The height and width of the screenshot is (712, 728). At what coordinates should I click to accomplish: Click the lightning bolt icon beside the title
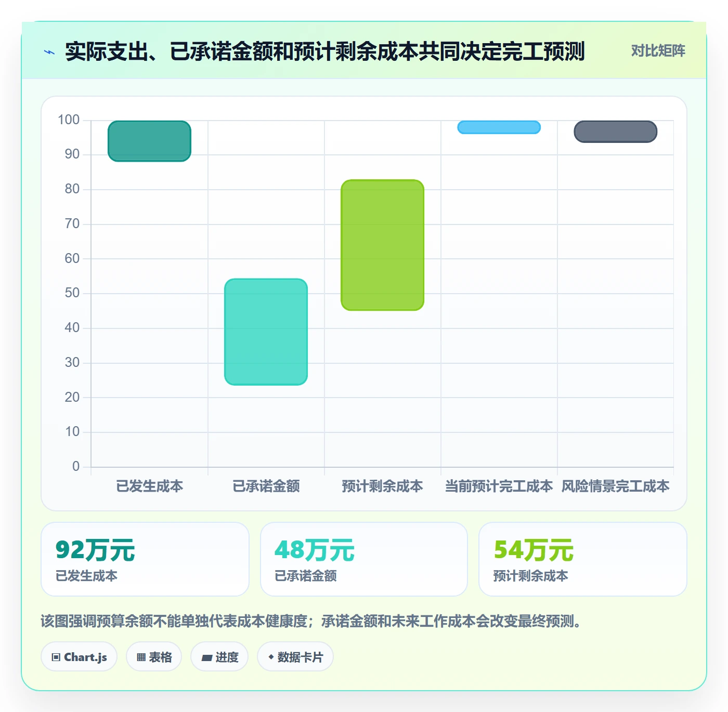click(x=49, y=52)
